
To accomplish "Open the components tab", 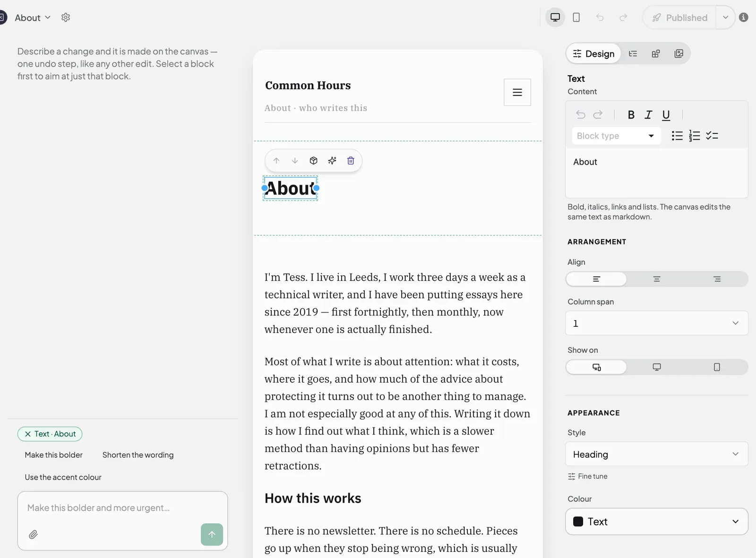I will pyautogui.click(x=656, y=53).
